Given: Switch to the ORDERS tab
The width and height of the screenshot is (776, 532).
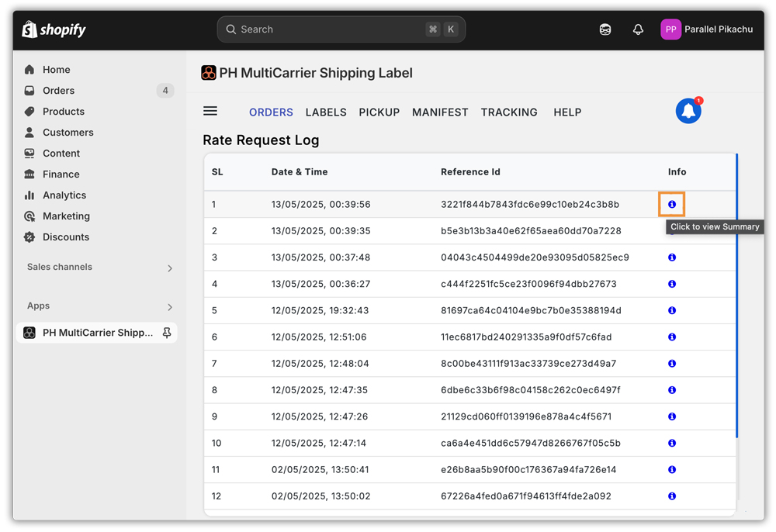Looking at the screenshot, I should coord(271,112).
